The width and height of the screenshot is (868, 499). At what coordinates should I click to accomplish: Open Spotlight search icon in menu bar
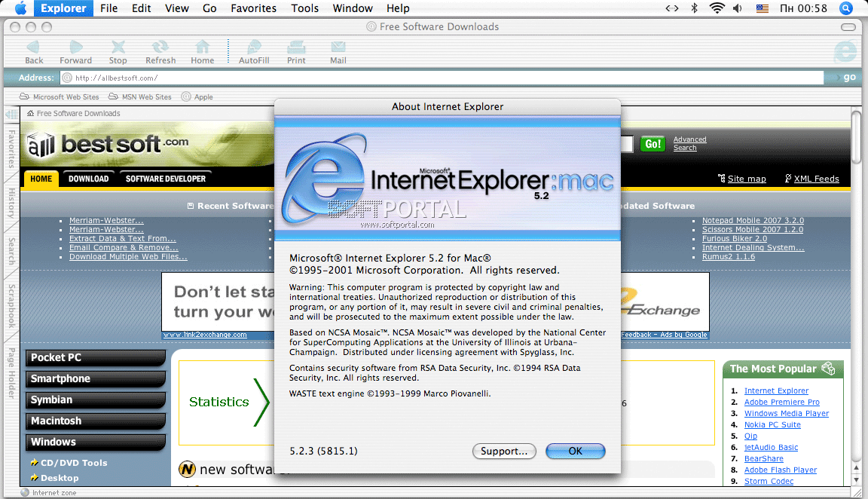click(846, 8)
